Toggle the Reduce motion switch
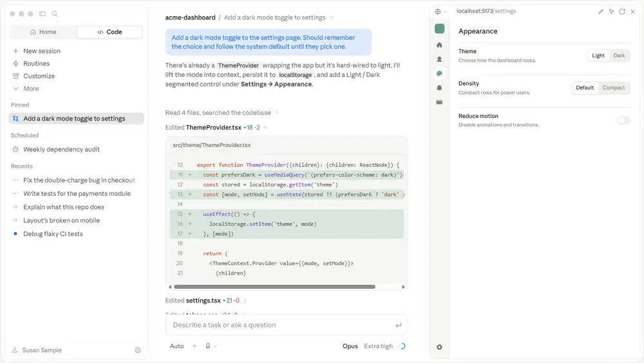Viewport: 644px width, 363px height. point(623,121)
